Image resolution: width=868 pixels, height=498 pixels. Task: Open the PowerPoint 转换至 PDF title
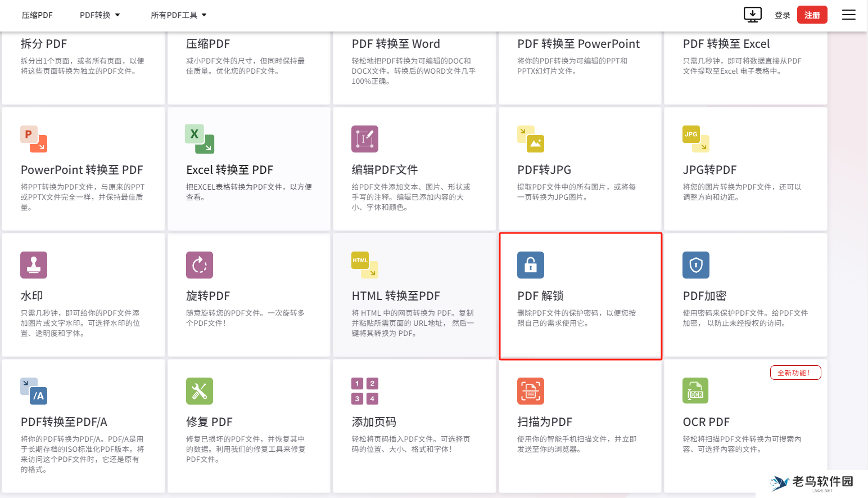pyautogui.click(x=82, y=170)
